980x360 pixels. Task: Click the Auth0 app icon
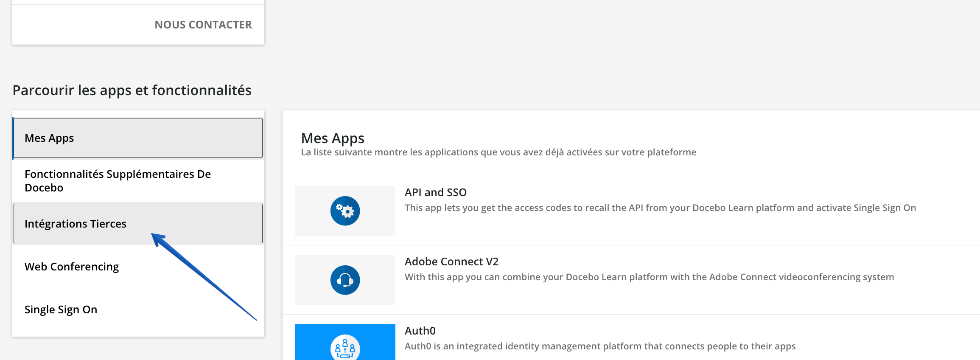(x=345, y=347)
